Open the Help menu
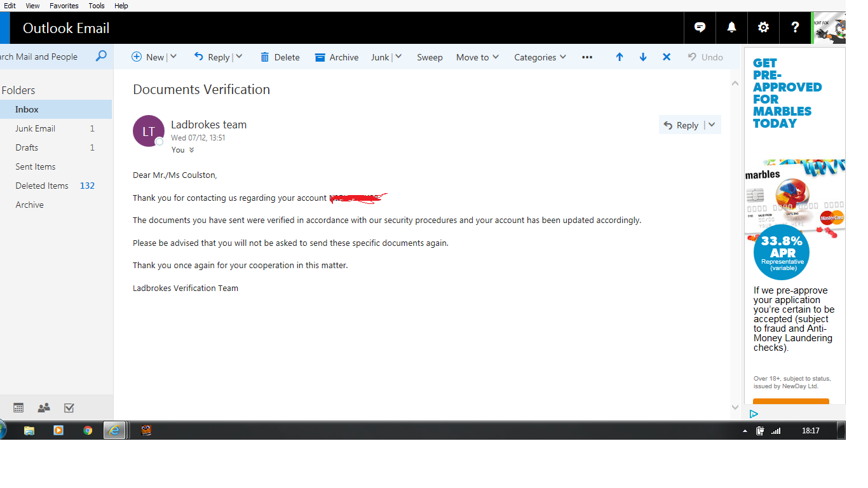 click(x=121, y=6)
